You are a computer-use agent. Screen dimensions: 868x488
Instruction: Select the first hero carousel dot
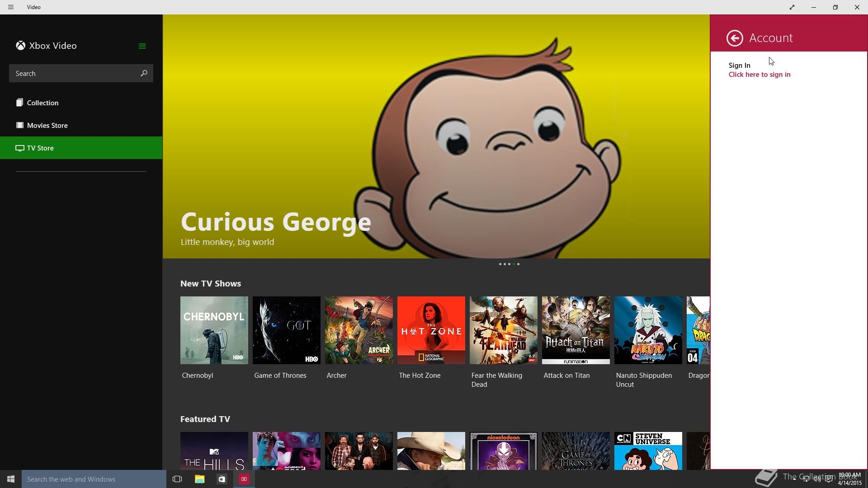(x=500, y=264)
